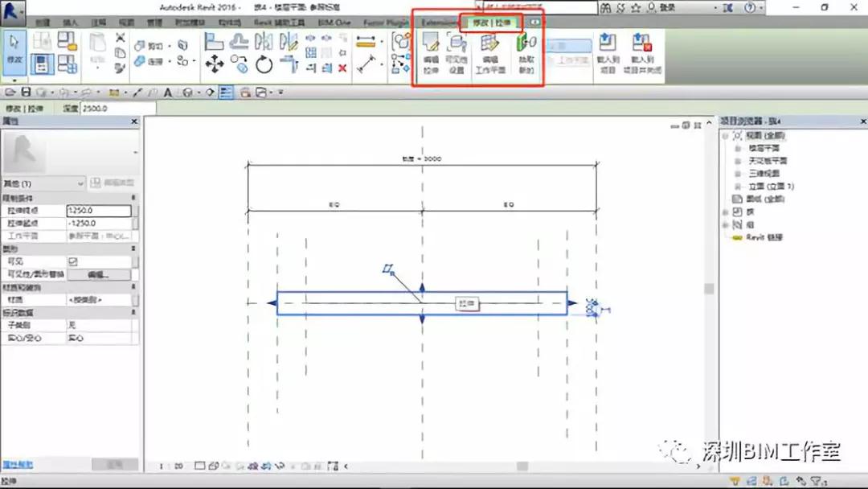Select the Modify arrow tool

(14, 51)
